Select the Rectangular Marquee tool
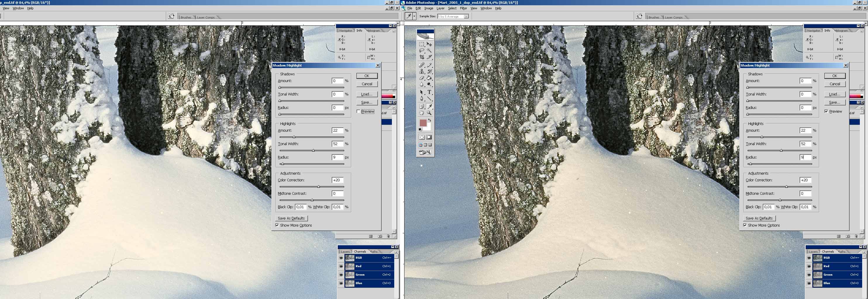This screenshot has width=868, height=299. pos(421,44)
